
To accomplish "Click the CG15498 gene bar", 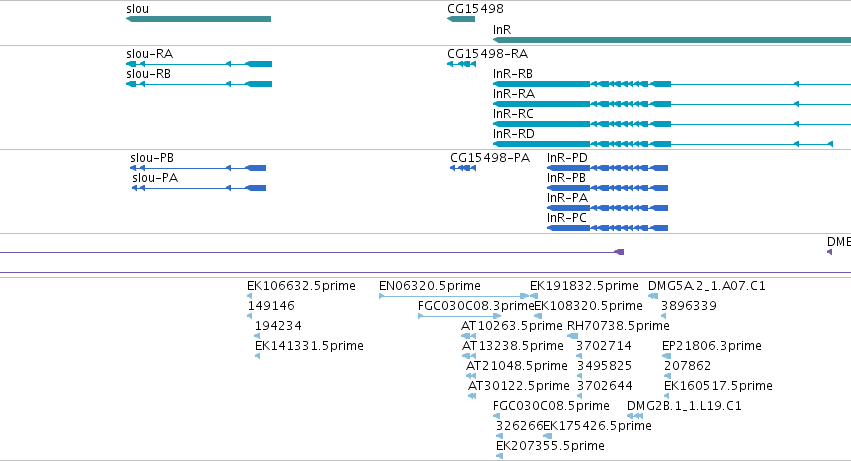I will point(461,19).
